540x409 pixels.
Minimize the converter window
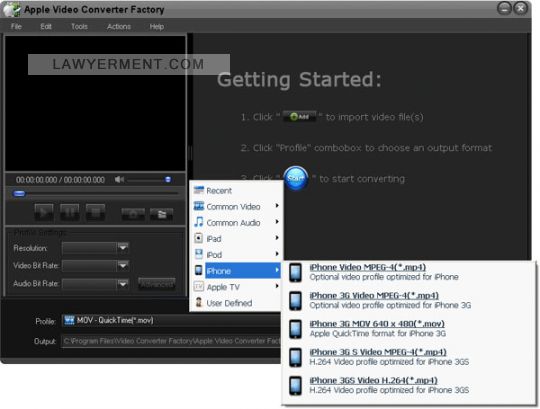pyautogui.click(x=504, y=8)
